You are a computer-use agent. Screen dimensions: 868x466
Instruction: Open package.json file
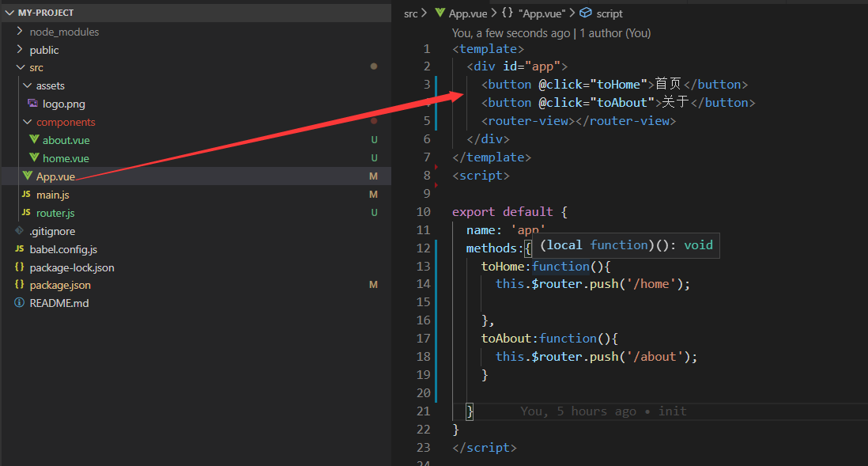coord(60,286)
